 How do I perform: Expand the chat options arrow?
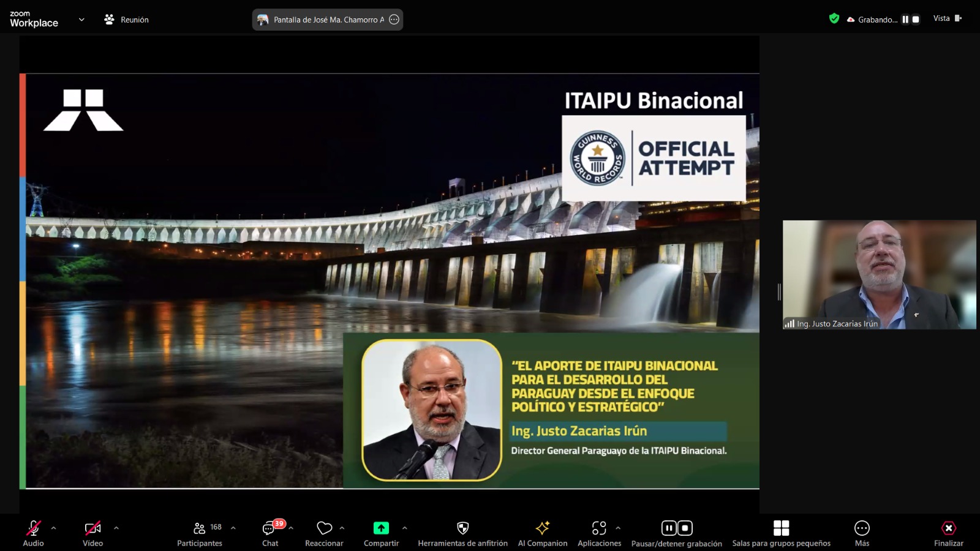[x=291, y=528]
